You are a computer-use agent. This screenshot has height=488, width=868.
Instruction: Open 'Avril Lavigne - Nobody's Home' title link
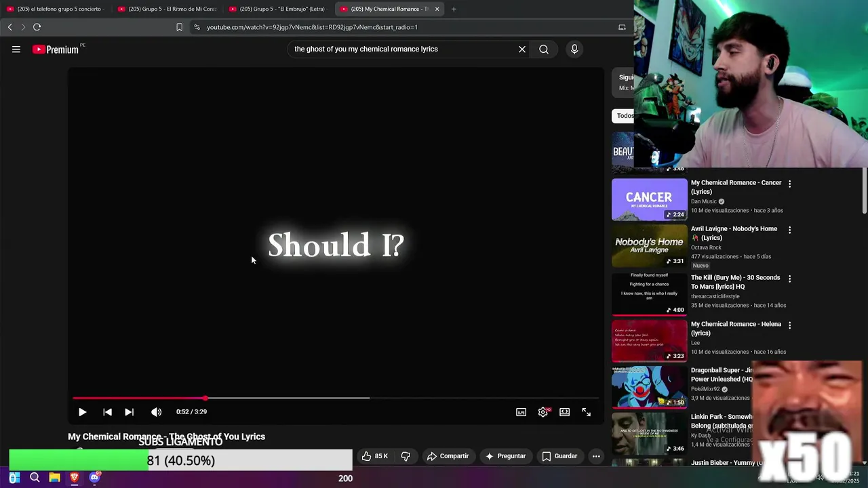pyautogui.click(x=734, y=233)
